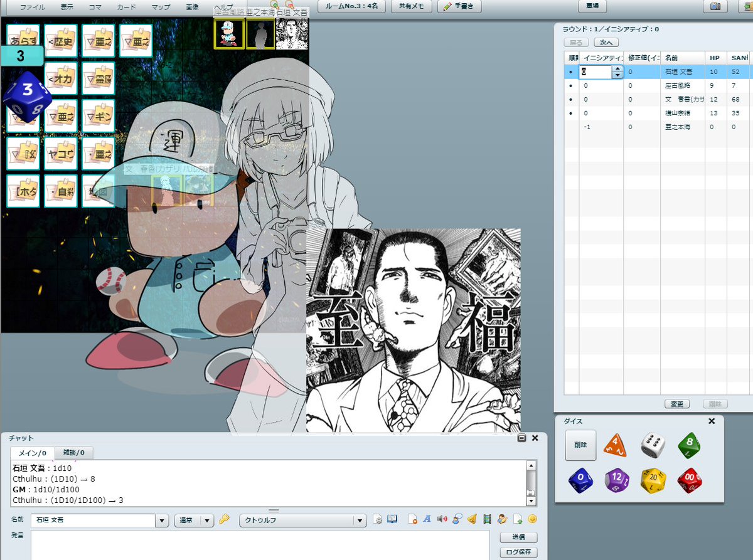
Task: Increase the initiative stepper up arrow
Action: [x=617, y=69]
